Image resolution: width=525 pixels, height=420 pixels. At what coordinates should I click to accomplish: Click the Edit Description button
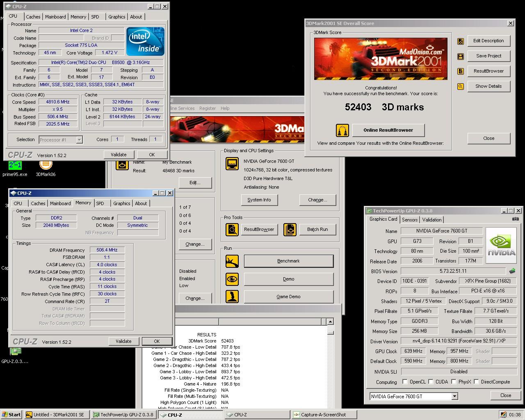coord(488,41)
